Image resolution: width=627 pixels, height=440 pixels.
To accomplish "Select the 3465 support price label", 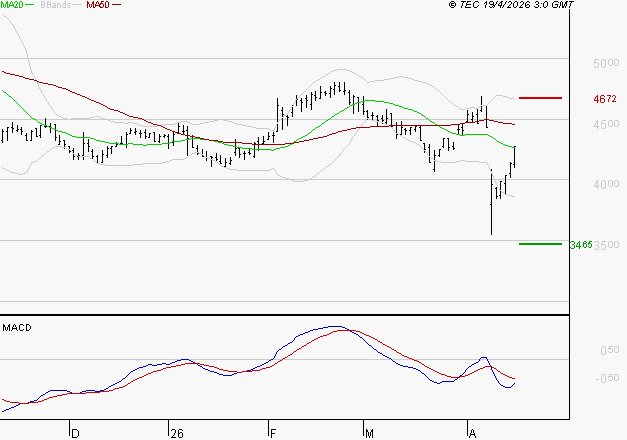I will (x=580, y=244).
